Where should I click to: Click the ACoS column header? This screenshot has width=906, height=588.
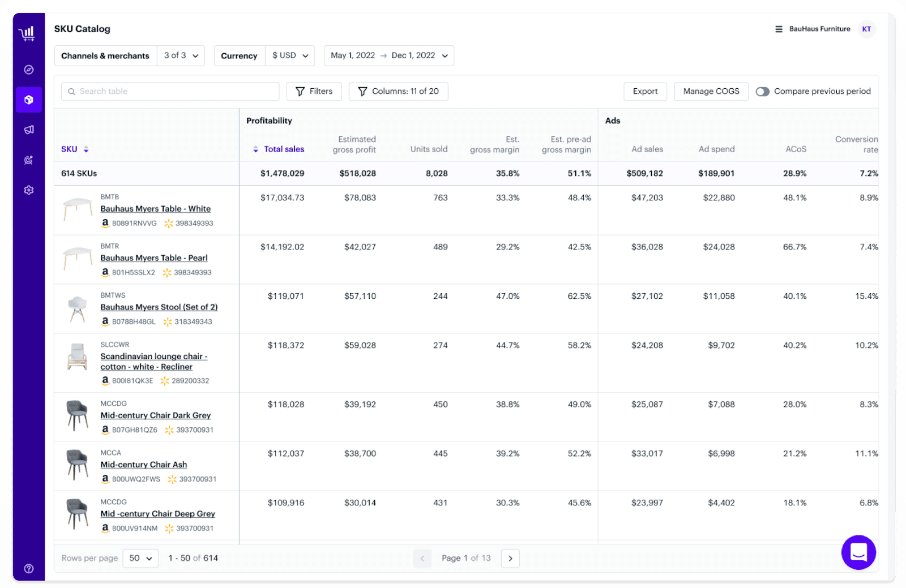[796, 149]
